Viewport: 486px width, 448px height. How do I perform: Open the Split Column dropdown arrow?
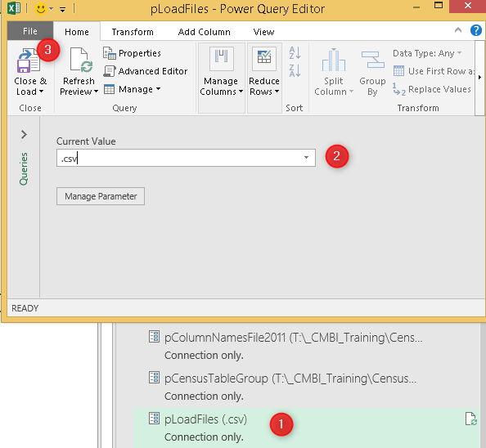coord(351,92)
